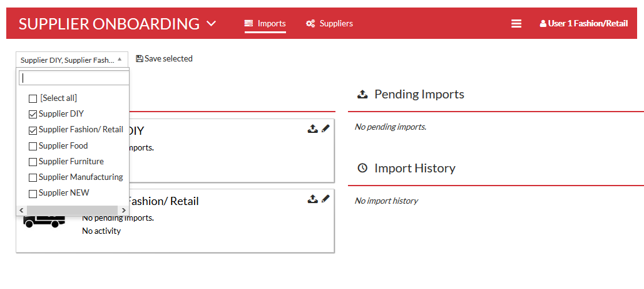Click the left arrow of dropdown scrollbar

[21, 210]
